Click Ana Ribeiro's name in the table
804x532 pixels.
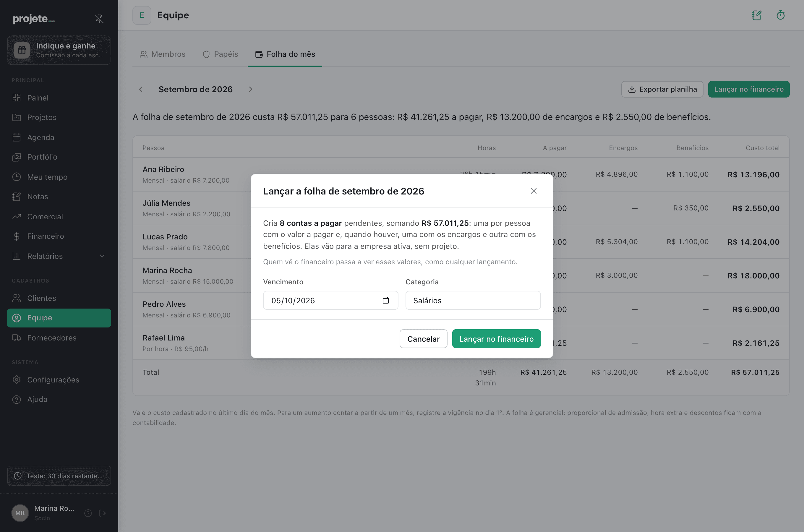(x=163, y=169)
